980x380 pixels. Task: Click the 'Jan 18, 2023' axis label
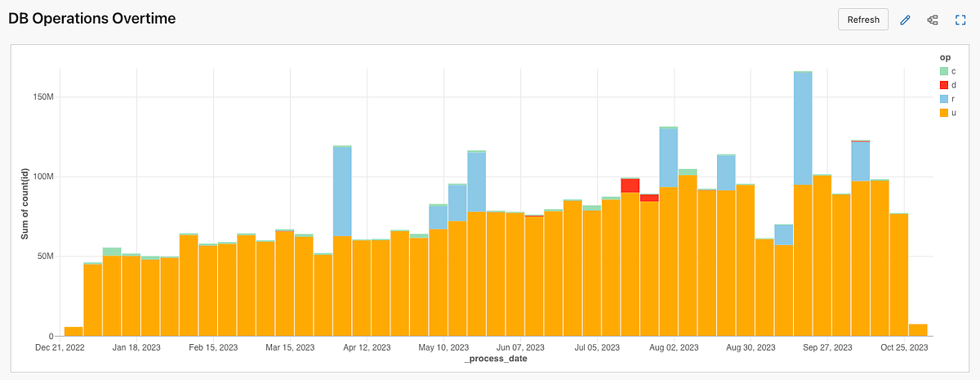point(136,347)
